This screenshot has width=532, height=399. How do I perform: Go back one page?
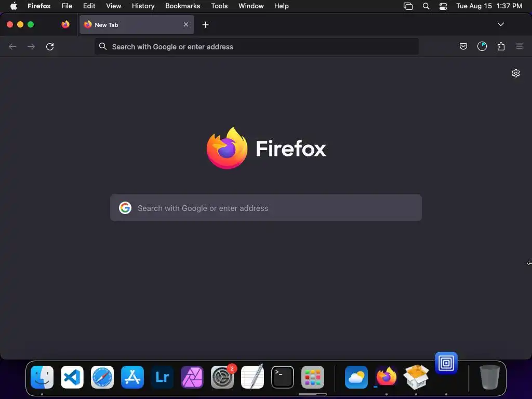(12, 46)
